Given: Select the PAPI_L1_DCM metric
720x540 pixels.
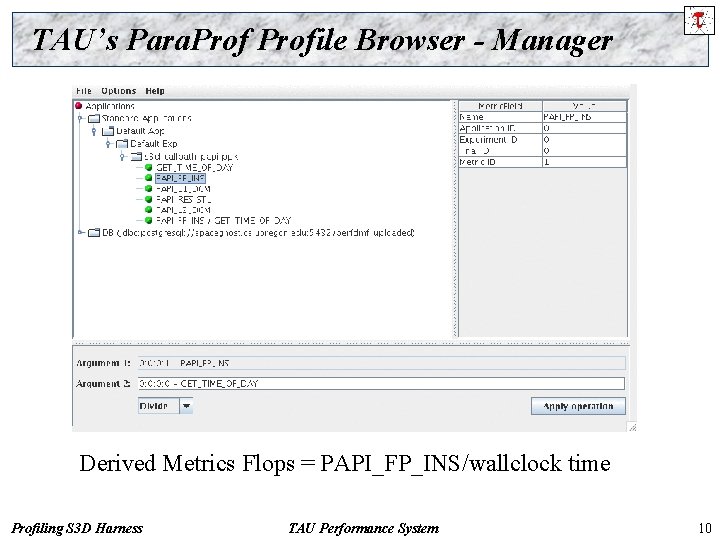Looking at the screenshot, I should (x=183, y=189).
